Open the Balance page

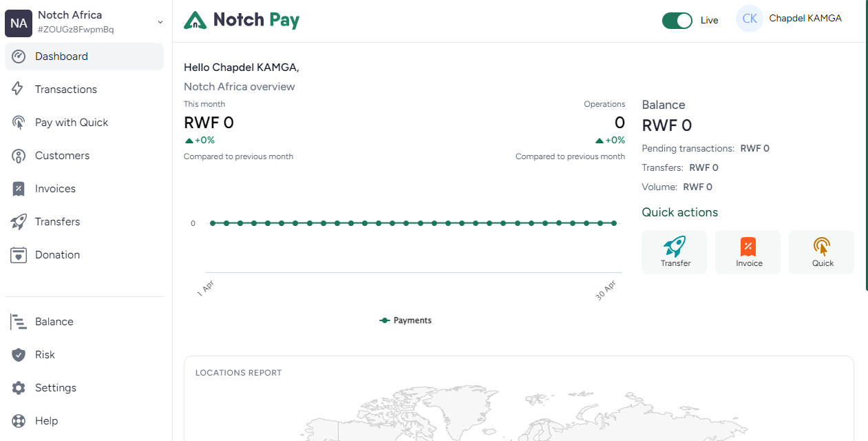tap(84, 322)
